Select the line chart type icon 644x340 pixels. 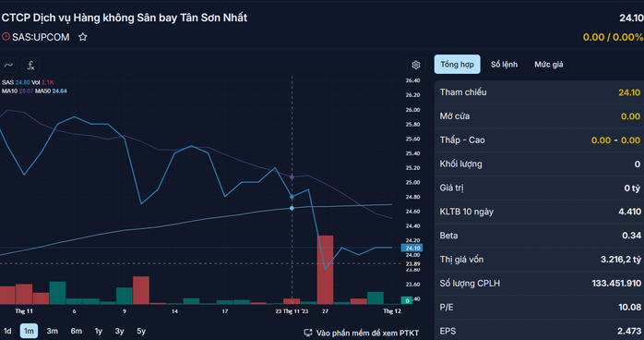8,65
